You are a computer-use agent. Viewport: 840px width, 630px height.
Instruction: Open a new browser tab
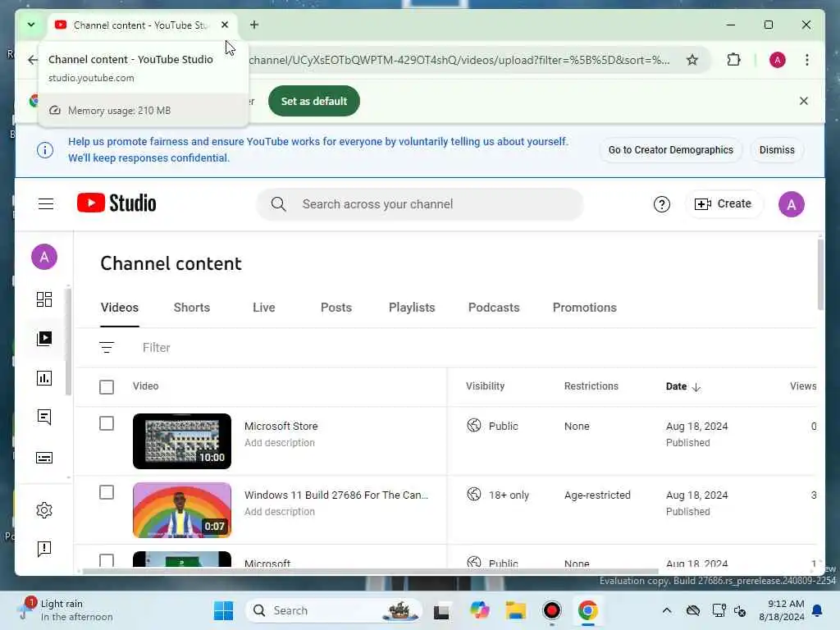tap(254, 25)
